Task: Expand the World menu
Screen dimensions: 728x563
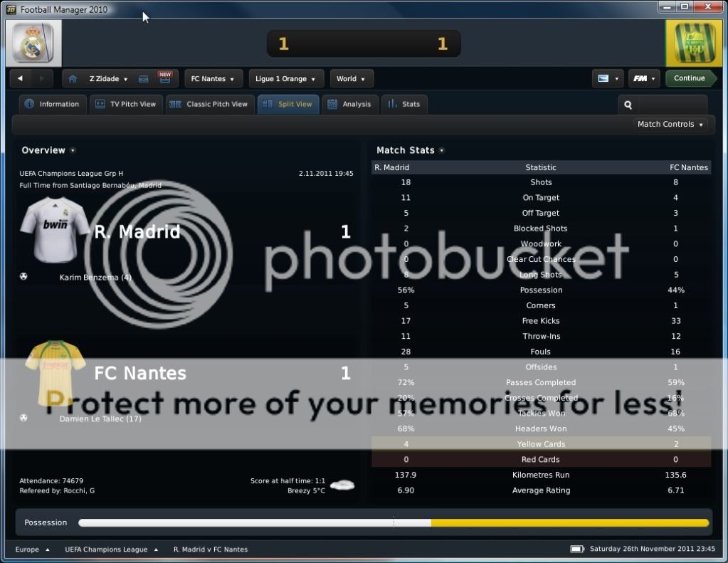Action: [x=351, y=78]
